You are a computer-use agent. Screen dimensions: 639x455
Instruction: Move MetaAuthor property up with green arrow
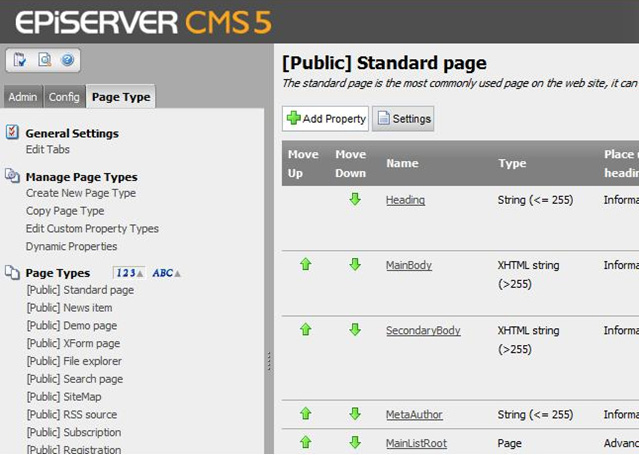pyautogui.click(x=306, y=414)
